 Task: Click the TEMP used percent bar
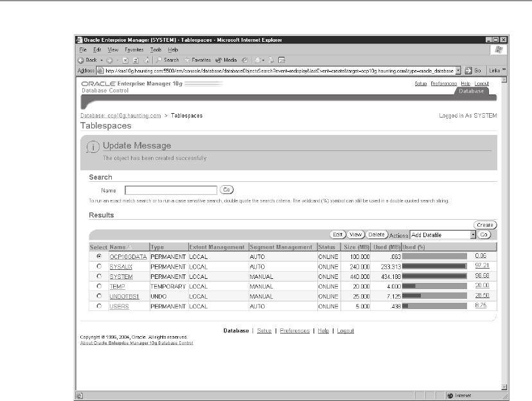434,286
